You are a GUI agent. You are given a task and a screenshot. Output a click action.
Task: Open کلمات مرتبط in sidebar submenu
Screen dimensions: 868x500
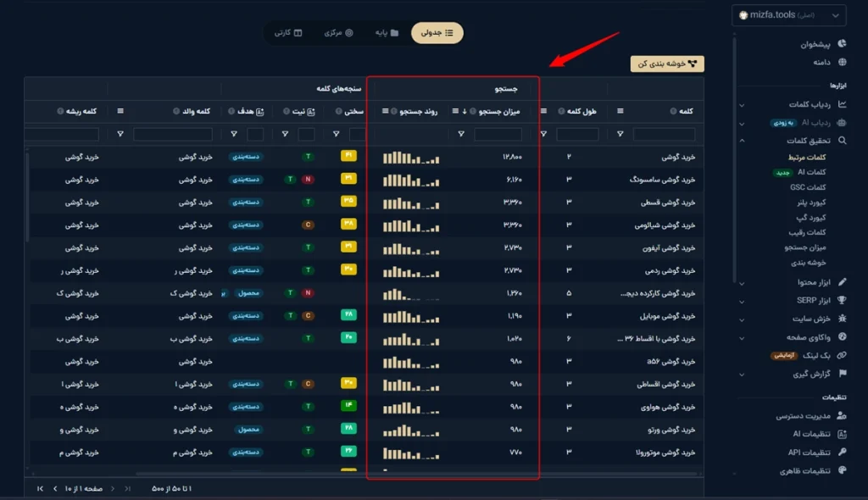tap(807, 158)
